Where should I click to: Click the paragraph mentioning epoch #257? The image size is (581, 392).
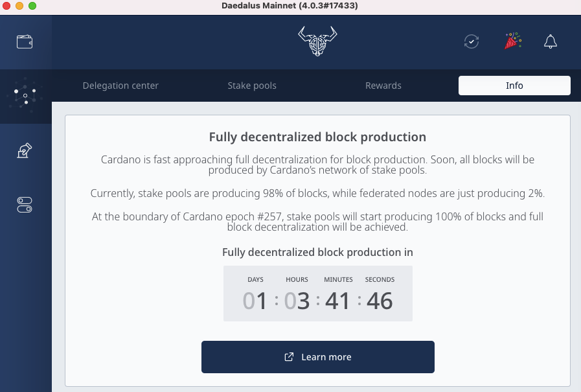(x=317, y=222)
